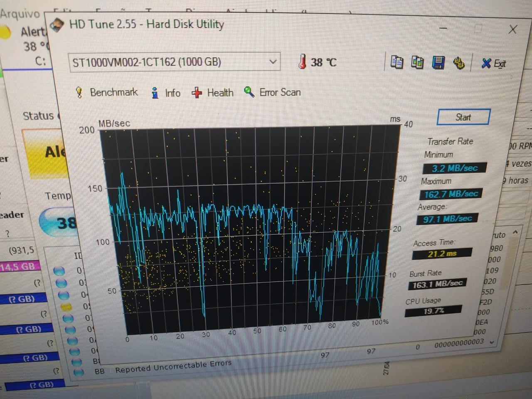Click Reported Uncorrectable Errors row in background window
The height and width of the screenshot is (399, 532).
click(173, 366)
